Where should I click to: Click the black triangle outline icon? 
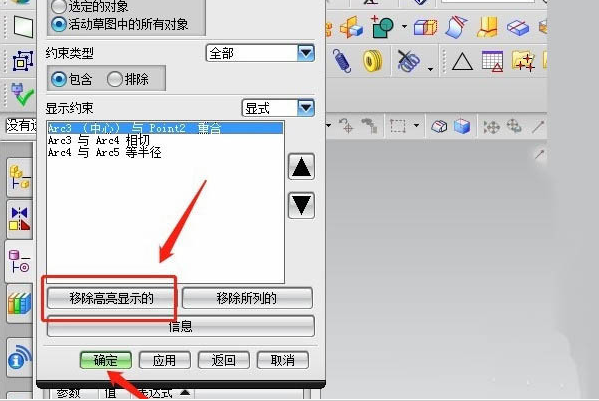(462, 61)
